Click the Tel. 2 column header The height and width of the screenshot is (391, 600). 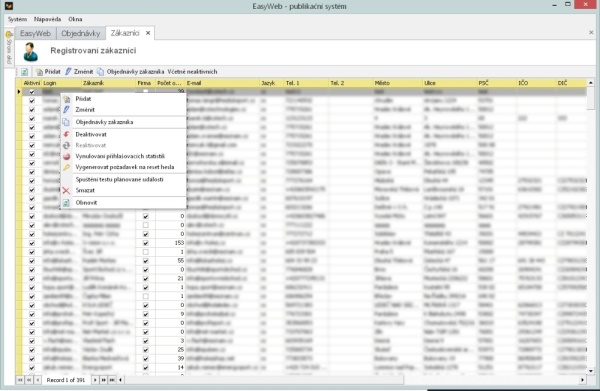351,83
